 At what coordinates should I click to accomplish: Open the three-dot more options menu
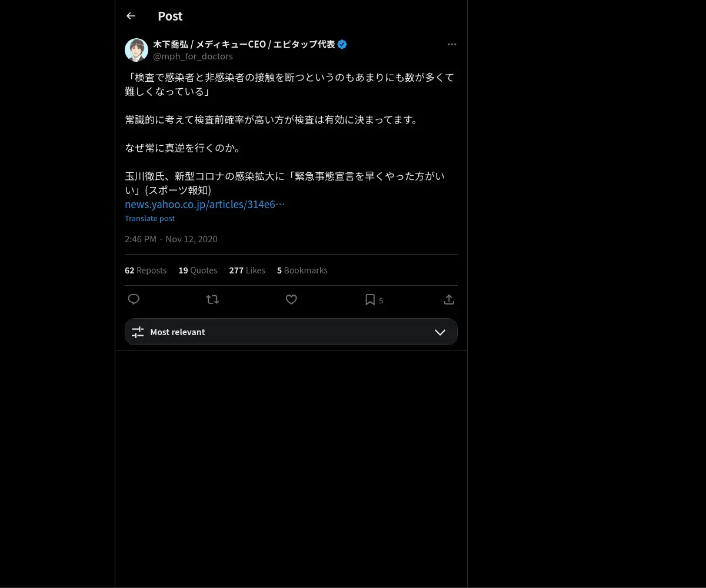tap(452, 44)
